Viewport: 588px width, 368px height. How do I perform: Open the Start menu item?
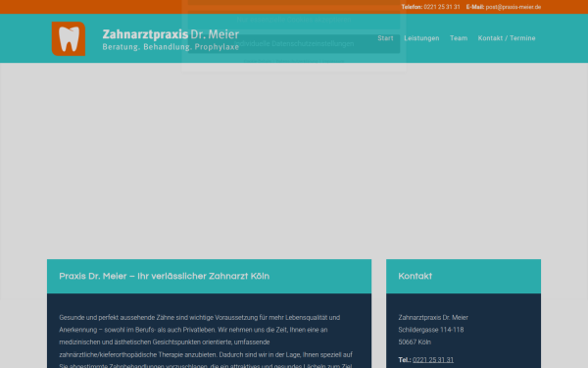point(385,38)
